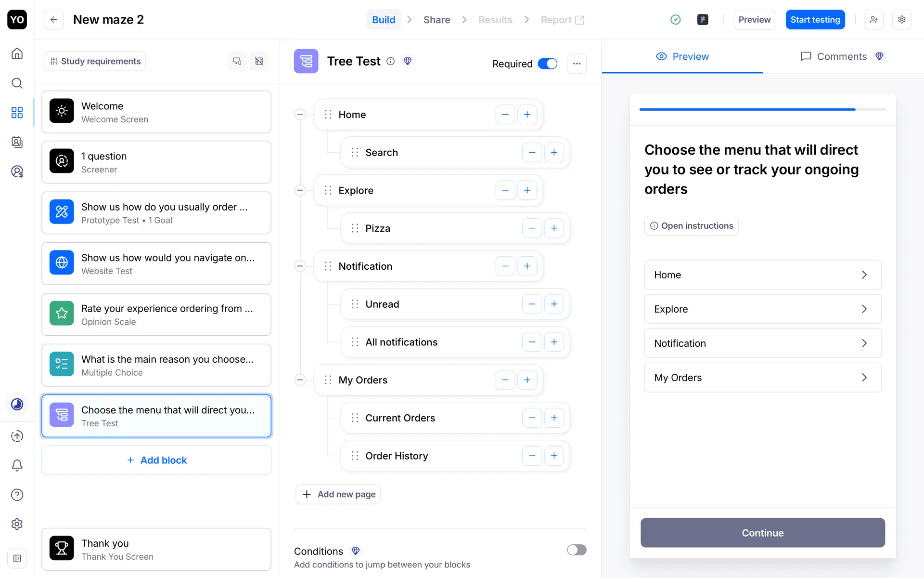Screen dimensions: 924x578
Task: Click plus icon on the Pizza node
Action: pyautogui.click(x=554, y=228)
